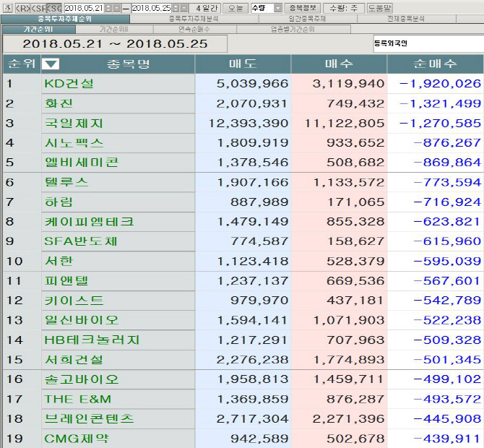Click the 순위 column header
Image resolution: width=484 pixels, height=448 pixels.
[x=22, y=64]
